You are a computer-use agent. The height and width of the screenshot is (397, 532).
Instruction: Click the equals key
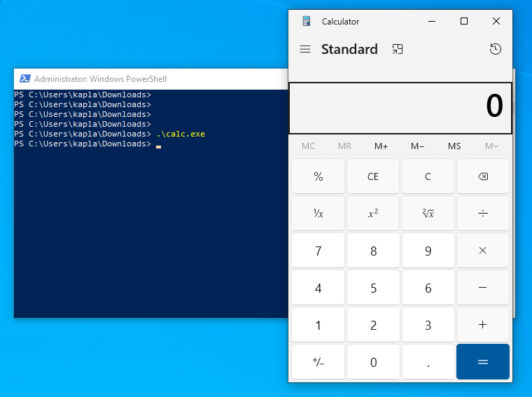[483, 362]
